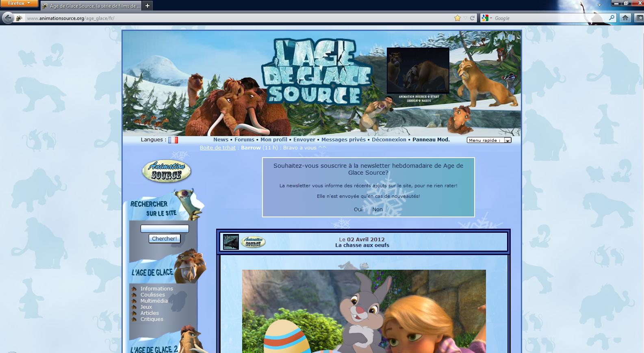644x353 pixels.
Task: Click the "Barrow" username in chat line
Action: point(251,147)
